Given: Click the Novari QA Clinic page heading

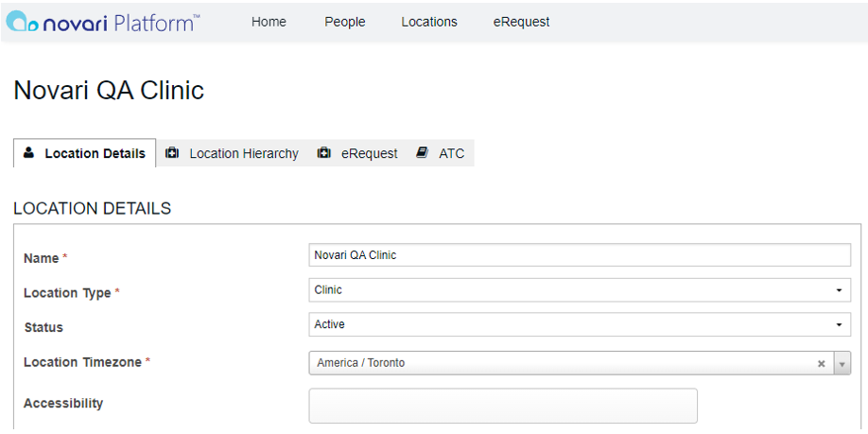Looking at the screenshot, I should click(109, 90).
